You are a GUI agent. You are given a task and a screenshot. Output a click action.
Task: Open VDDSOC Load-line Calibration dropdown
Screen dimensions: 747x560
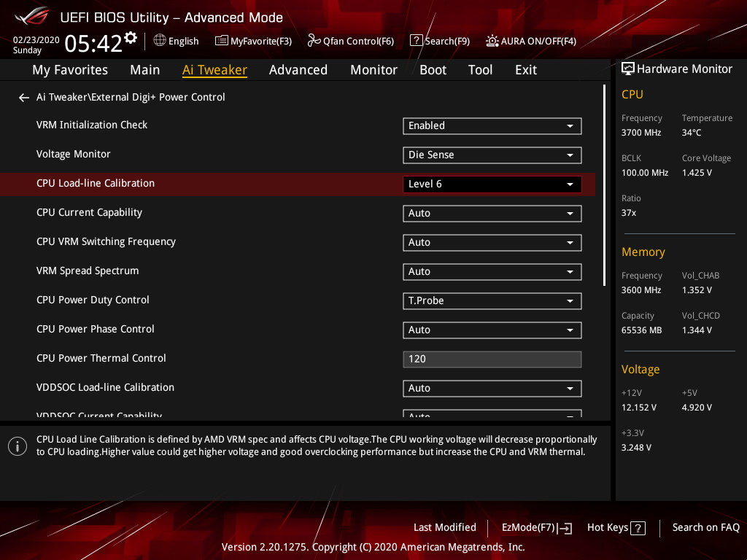tap(492, 388)
